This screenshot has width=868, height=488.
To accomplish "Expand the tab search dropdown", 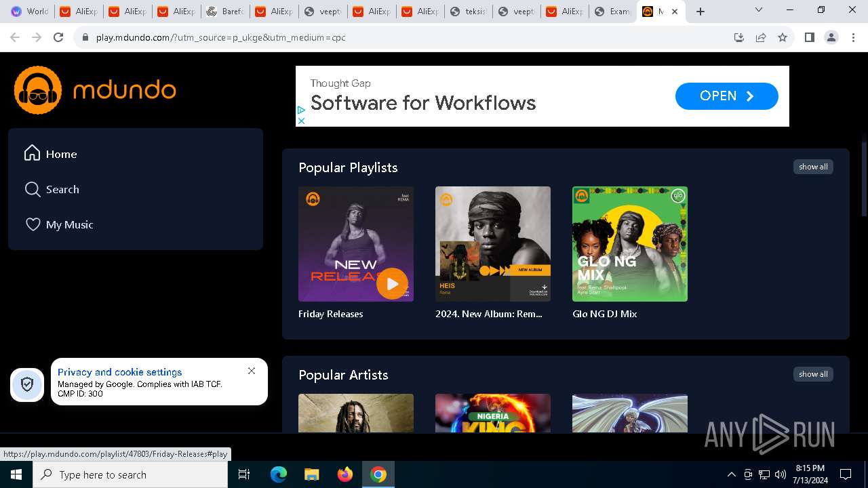I will [759, 10].
